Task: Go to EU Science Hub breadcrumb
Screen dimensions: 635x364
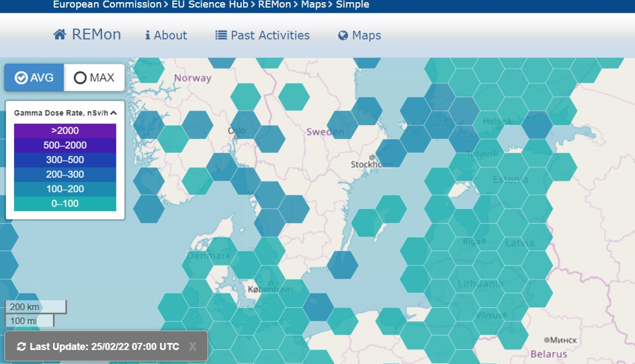Action: click(210, 5)
